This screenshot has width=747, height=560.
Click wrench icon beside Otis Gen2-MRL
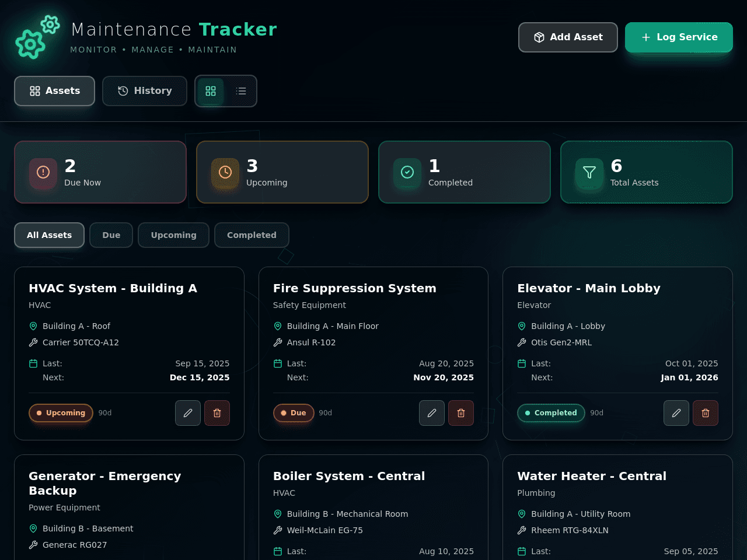[522, 342]
